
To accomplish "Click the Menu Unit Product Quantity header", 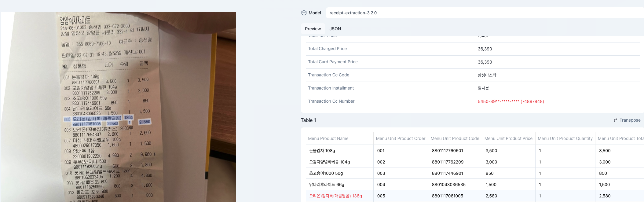I will pos(565,139).
